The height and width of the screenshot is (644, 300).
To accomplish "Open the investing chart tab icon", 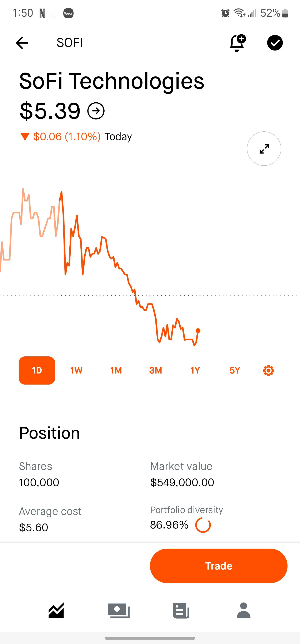I will [x=56, y=610].
